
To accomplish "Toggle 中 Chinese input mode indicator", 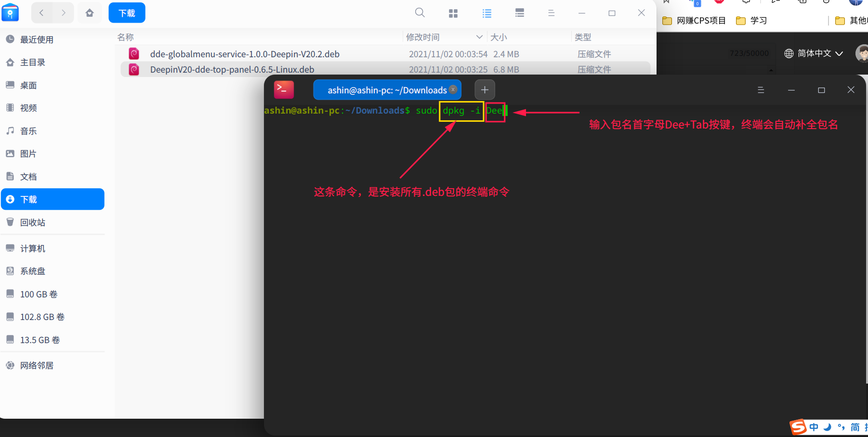I will point(814,427).
